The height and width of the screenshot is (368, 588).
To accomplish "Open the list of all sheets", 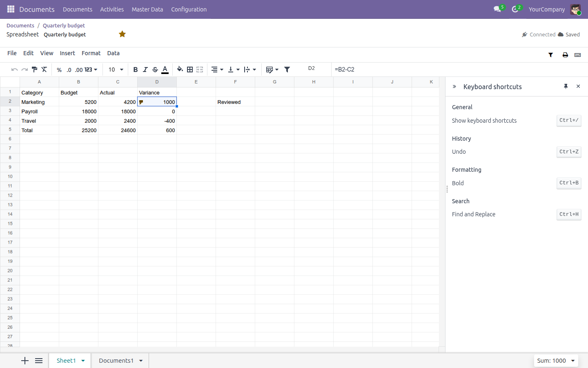I will pos(39,361).
